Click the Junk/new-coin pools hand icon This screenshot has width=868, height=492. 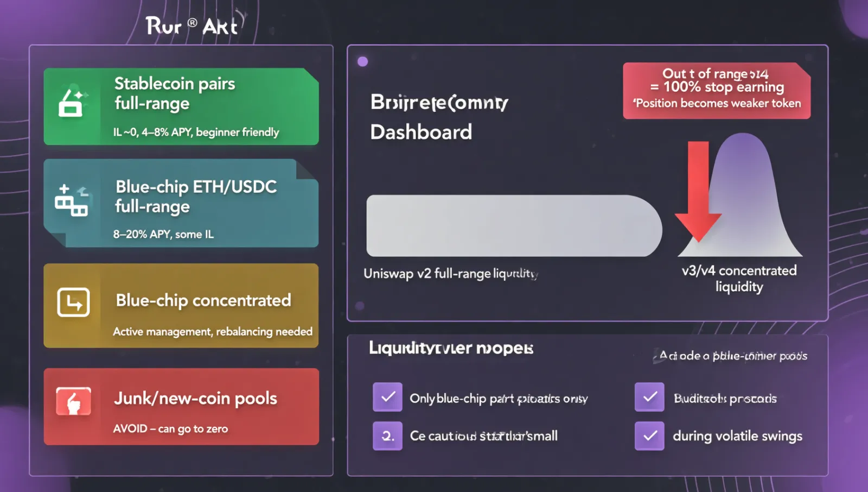pyautogui.click(x=73, y=402)
